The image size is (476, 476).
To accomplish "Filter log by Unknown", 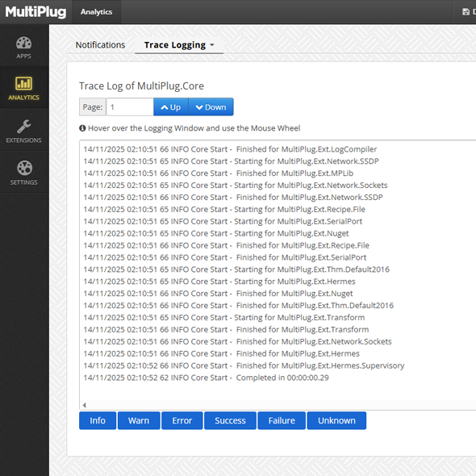I will pos(336,420).
